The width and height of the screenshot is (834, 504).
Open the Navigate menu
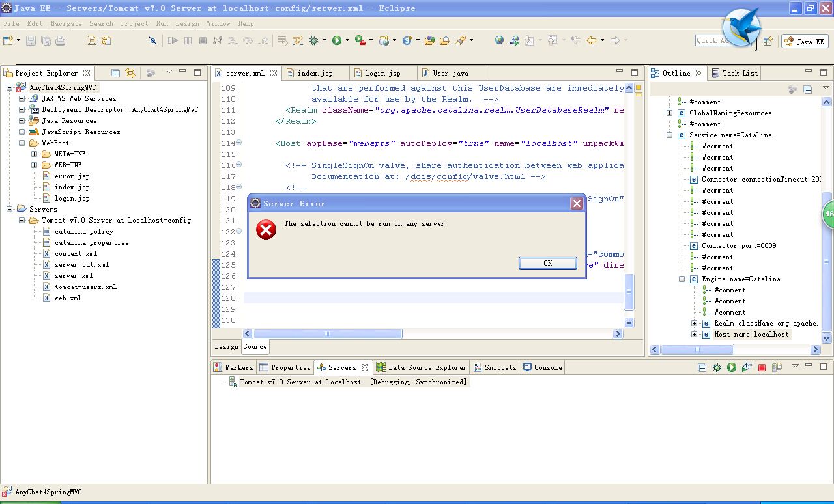(66, 23)
